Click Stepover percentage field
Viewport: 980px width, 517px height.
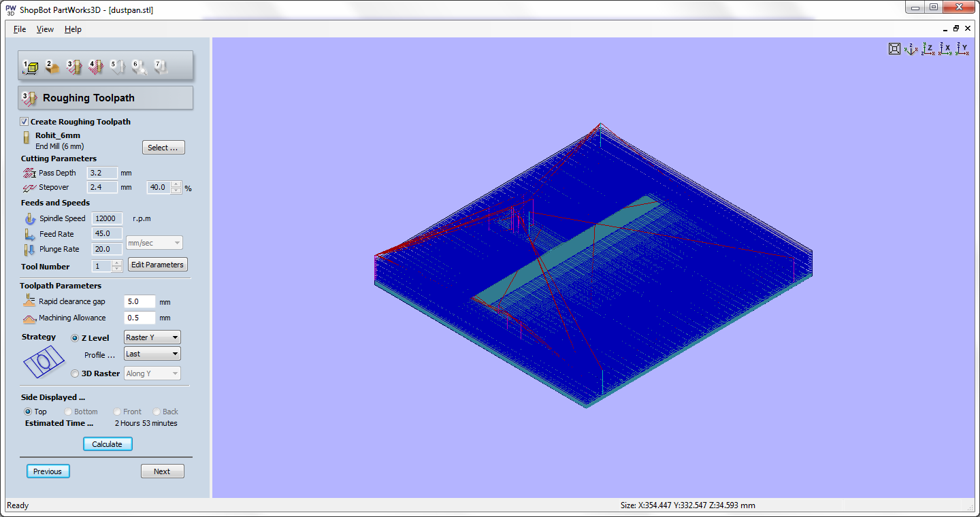pyautogui.click(x=159, y=187)
